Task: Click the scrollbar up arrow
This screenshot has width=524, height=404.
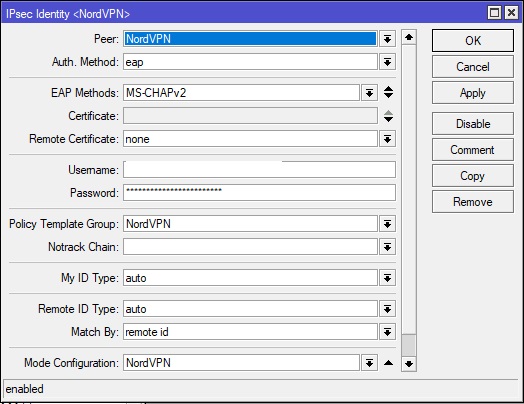Action: (409, 37)
